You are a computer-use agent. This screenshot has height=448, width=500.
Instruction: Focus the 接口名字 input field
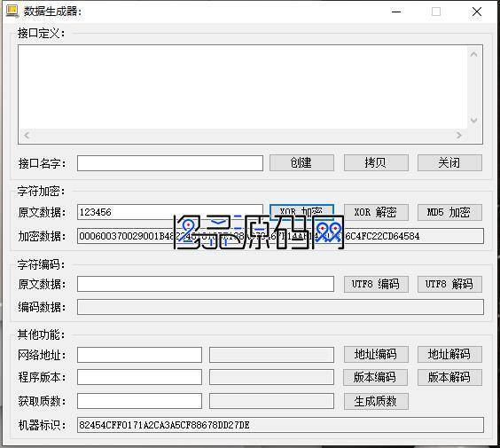[170, 163]
